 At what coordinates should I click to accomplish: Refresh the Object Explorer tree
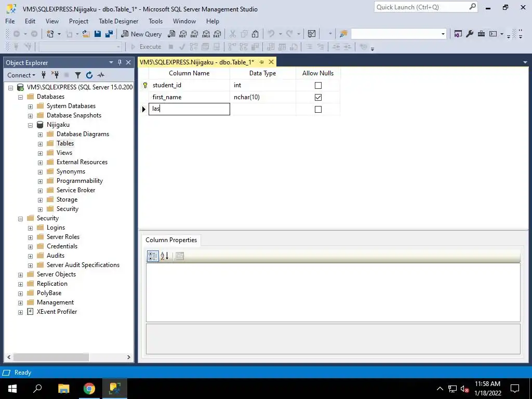coord(89,75)
